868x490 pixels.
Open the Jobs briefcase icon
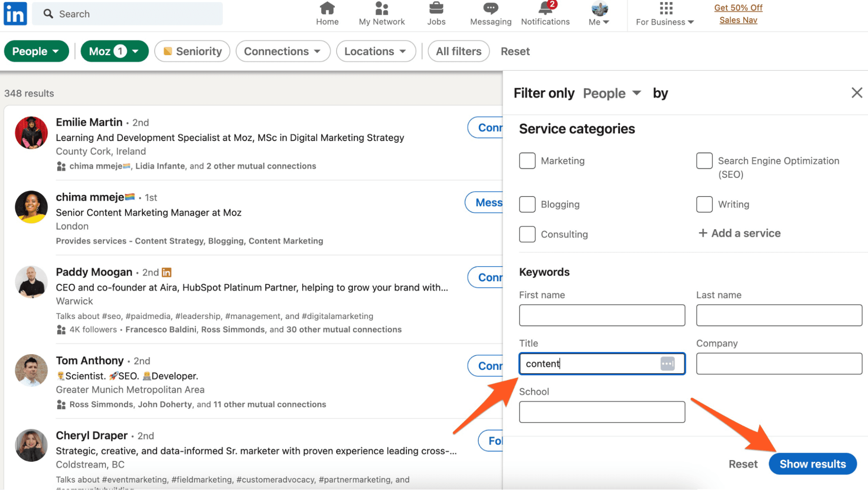point(436,8)
